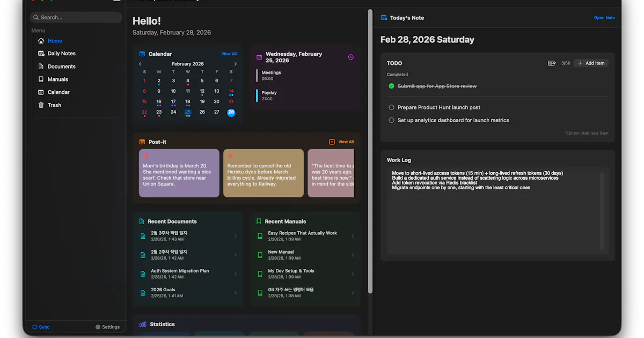Click Add Item button in TODO
The height and width of the screenshot is (338, 644).
coord(591,63)
